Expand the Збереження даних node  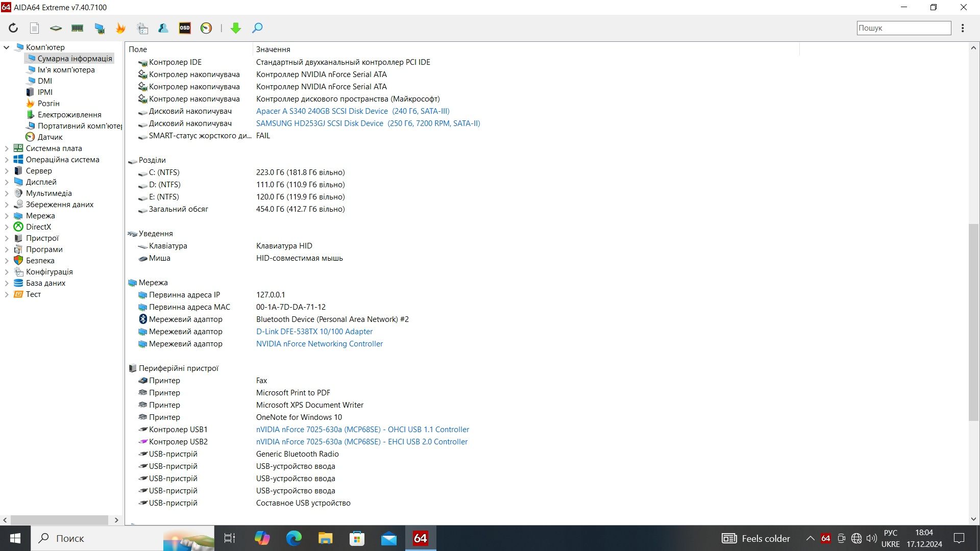click(x=7, y=205)
